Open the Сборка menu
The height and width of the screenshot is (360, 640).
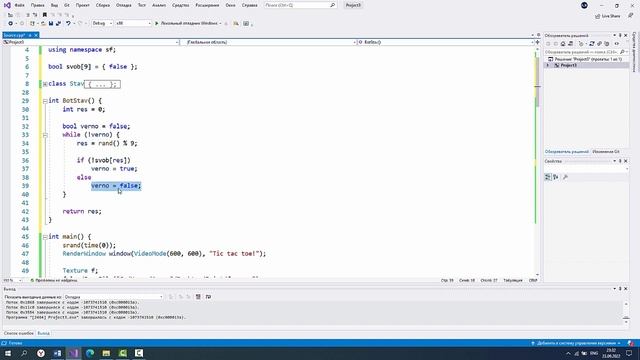coord(102,5)
